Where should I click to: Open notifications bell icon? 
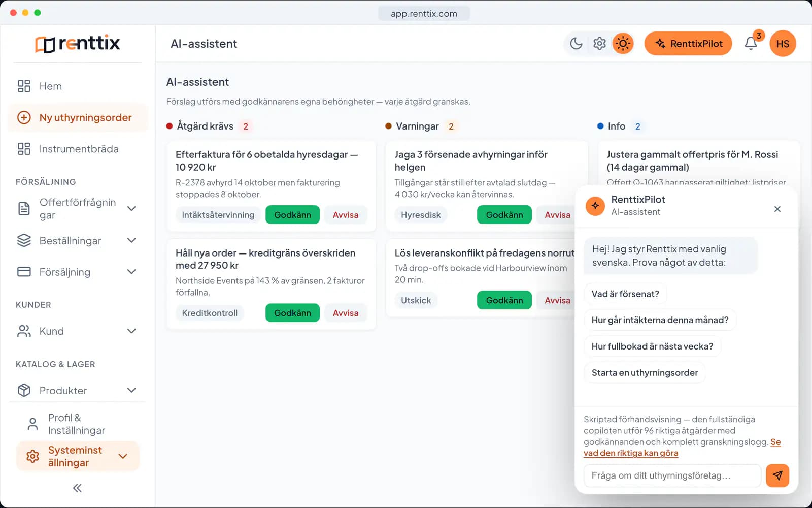pos(751,44)
